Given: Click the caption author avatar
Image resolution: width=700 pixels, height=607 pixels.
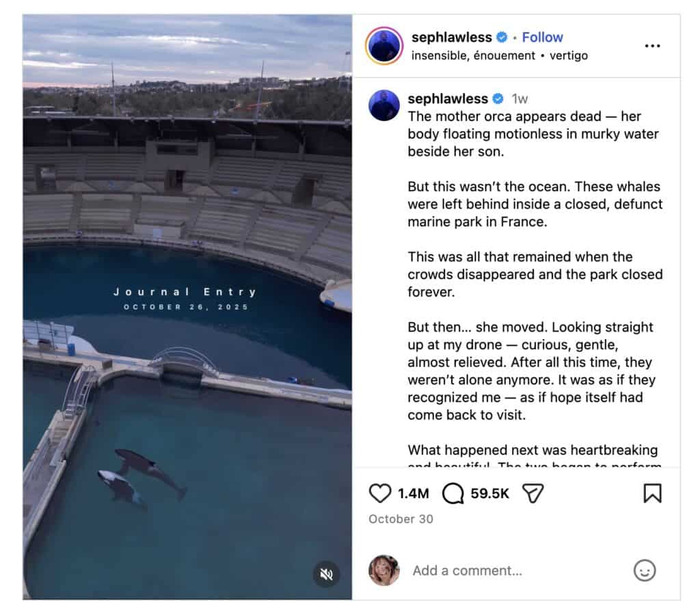Looking at the screenshot, I should pyautogui.click(x=384, y=105).
